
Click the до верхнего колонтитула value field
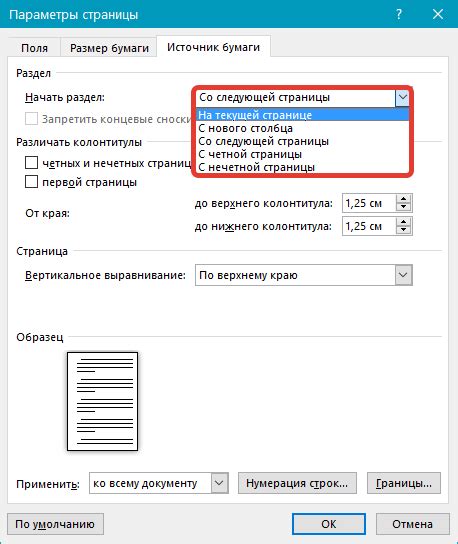369,203
